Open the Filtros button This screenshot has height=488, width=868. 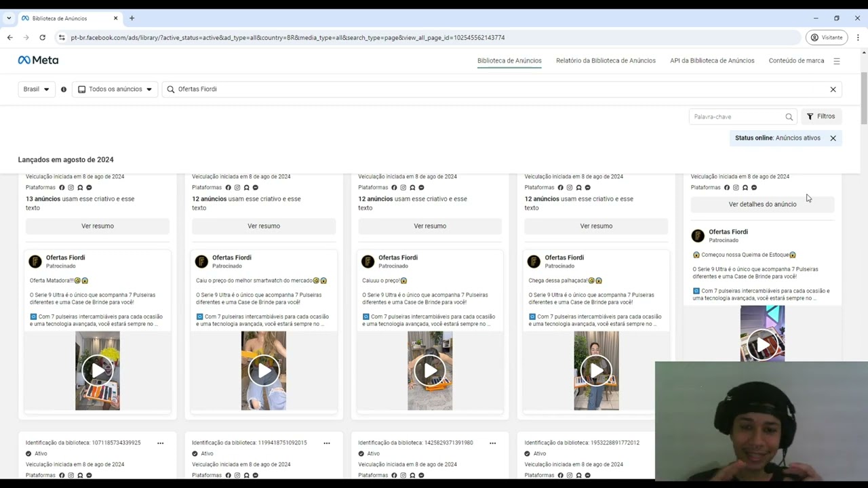[821, 117]
